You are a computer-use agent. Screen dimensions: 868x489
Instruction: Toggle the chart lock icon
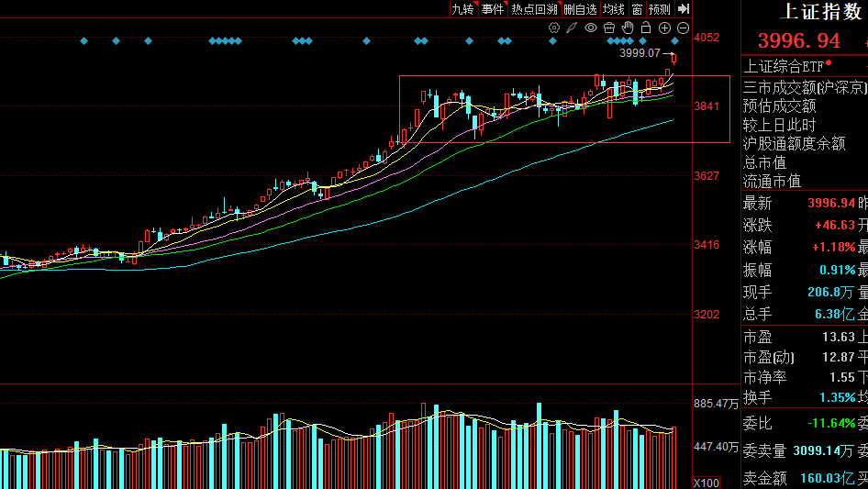(x=645, y=28)
